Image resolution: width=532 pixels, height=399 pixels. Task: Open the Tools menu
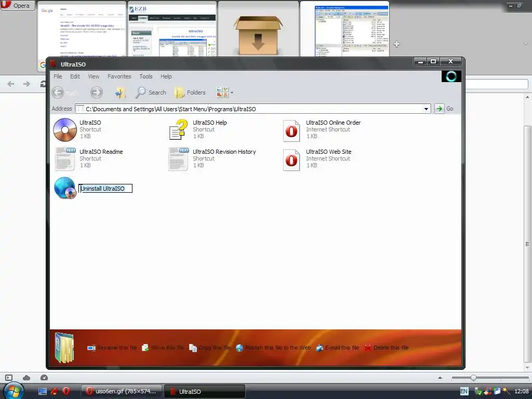pos(146,76)
